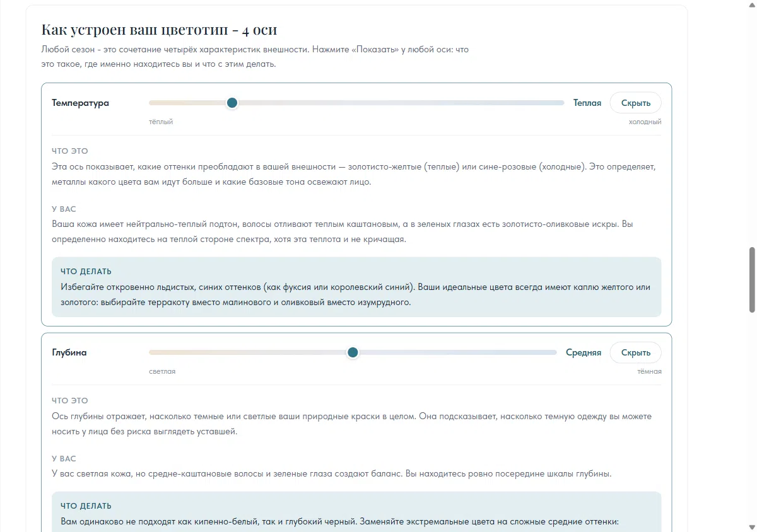Viewport: 757px width, 532px height.
Task: Click the Глубина axis title
Action: click(x=69, y=352)
